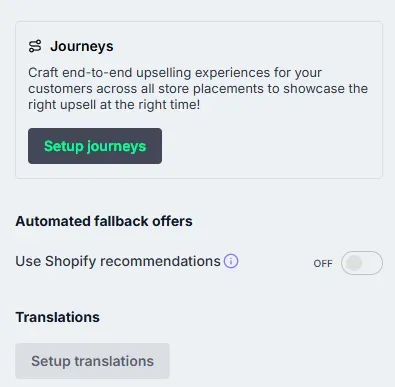Click the word "Shopify" in the toggle label
The image size is (395, 387).
pyautogui.click(x=71, y=261)
